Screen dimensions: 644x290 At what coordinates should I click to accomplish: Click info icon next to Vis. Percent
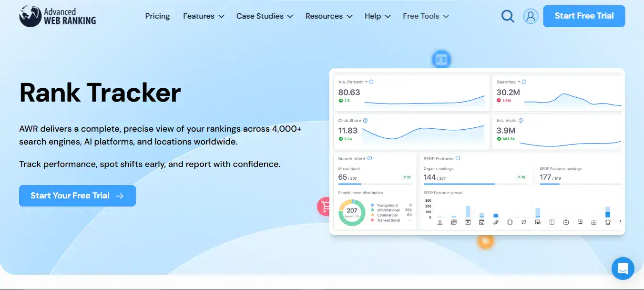coord(371,82)
